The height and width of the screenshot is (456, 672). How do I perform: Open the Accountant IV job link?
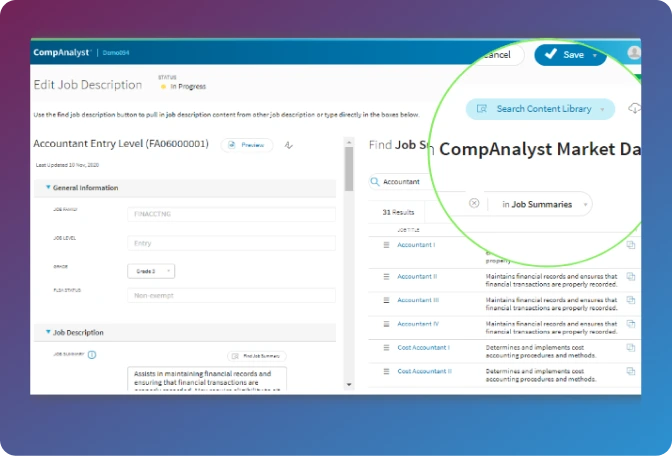pyautogui.click(x=418, y=324)
